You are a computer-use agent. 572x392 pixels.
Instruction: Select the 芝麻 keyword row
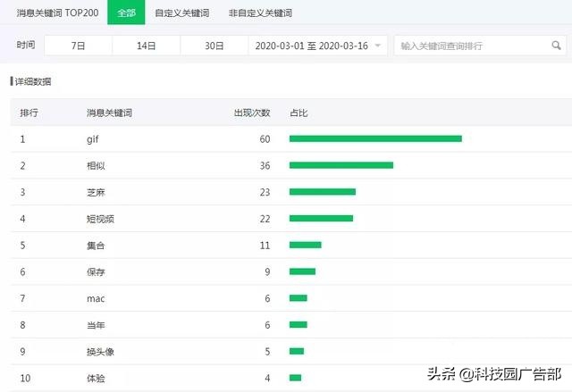point(96,192)
